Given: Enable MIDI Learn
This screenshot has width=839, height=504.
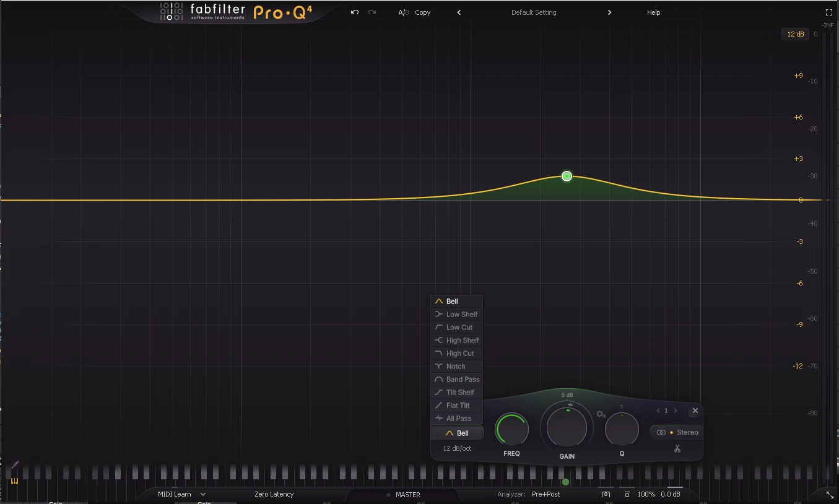Looking at the screenshot, I should coord(175,494).
